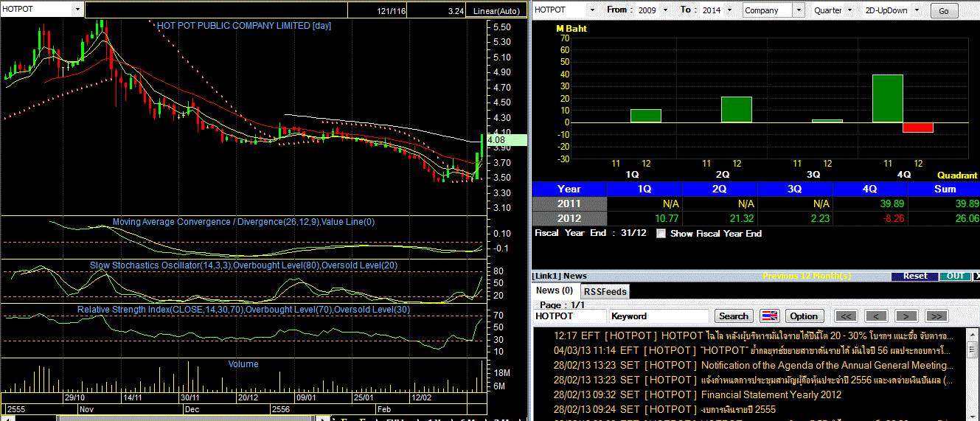
Task: Expand the To year 2014 dropdown
Action: click(x=729, y=10)
